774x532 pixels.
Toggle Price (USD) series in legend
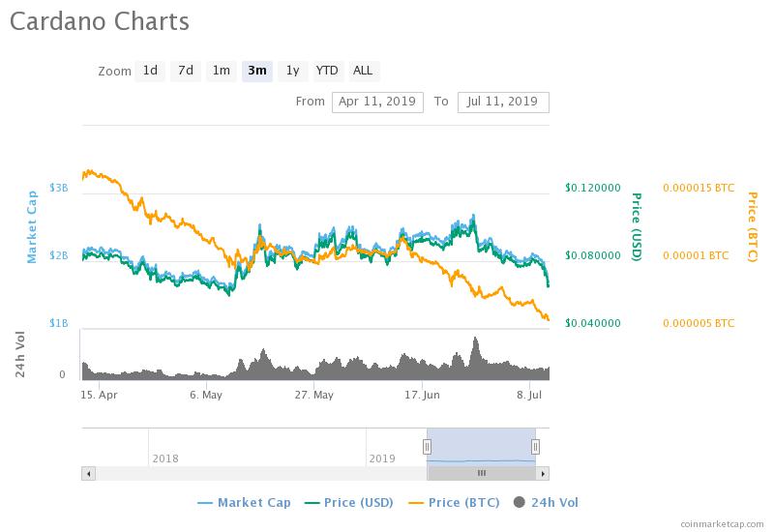349,502
